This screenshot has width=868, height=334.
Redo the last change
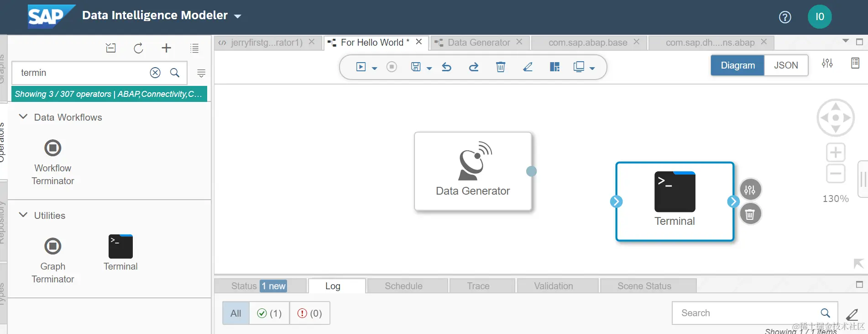point(474,67)
